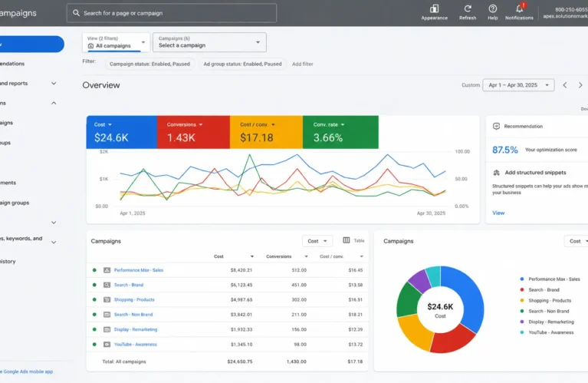Click the Display - Remarketing campaign type icon
The width and height of the screenshot is (588, 383).
(107, 329)
